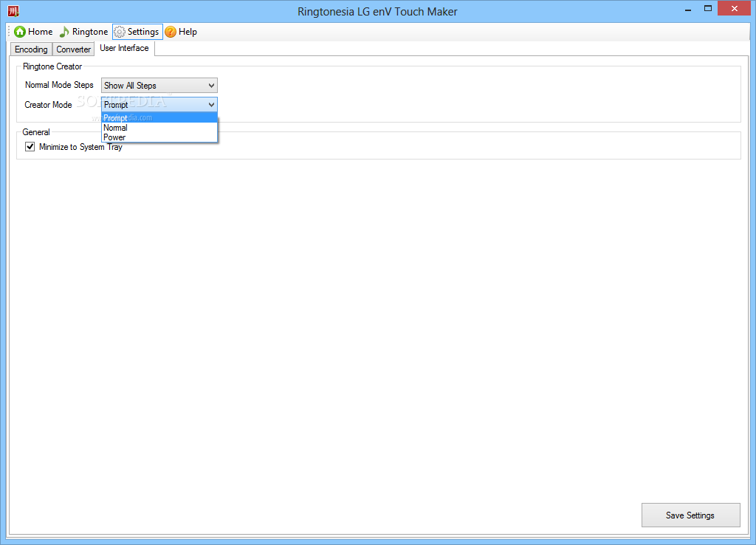The image size is (756, 545).
Task: Choose Prompt in the Creator Mode list
Action: tap(159, 117)
